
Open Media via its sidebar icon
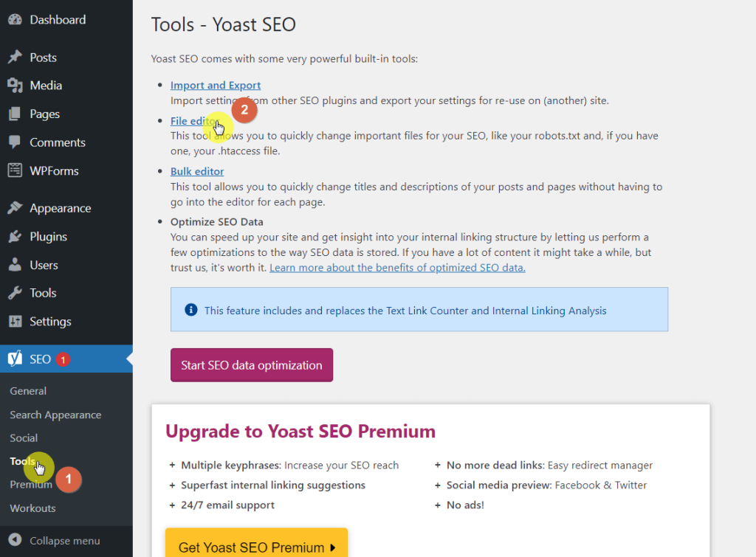(x=15, y=86)
